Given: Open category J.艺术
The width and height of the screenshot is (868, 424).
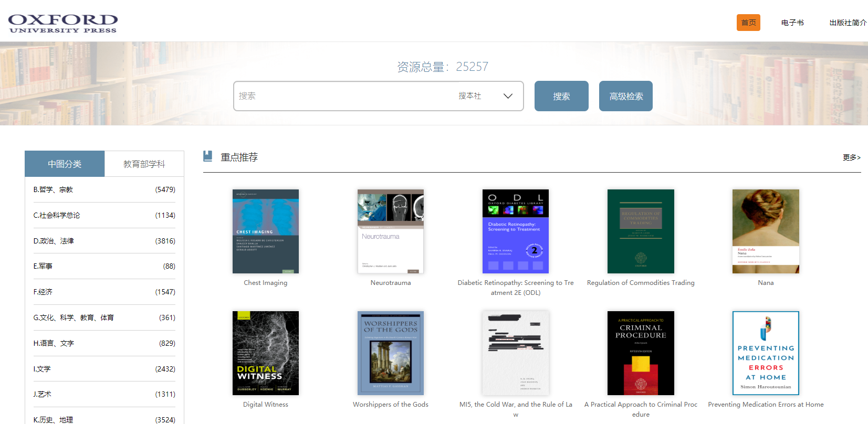Looking at the screenshot, I should pos(104,394).
